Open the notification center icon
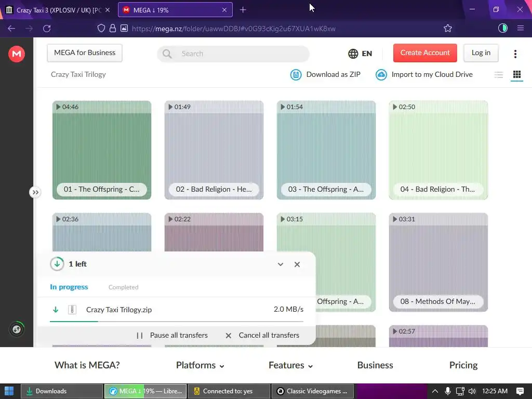The width and height of the screenshot is (532, 399). tap(520, 391)
